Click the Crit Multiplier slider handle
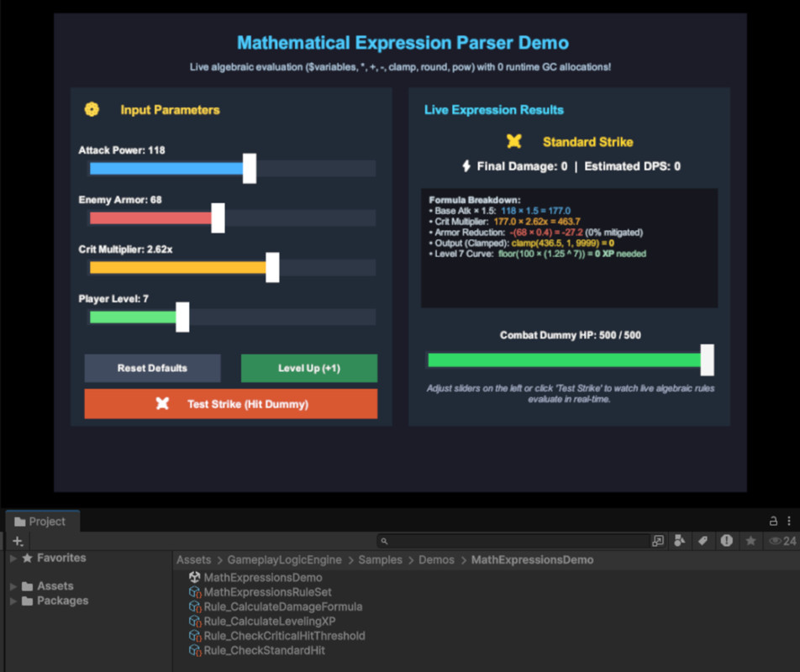The height and width of the screenshot is (672, 800). coord(272,267)
